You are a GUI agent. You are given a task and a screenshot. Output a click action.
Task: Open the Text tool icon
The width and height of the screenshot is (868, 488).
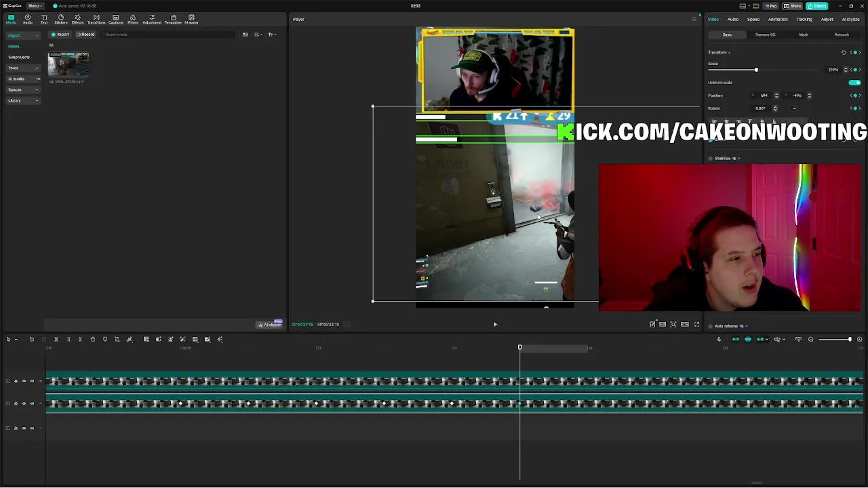44,19
